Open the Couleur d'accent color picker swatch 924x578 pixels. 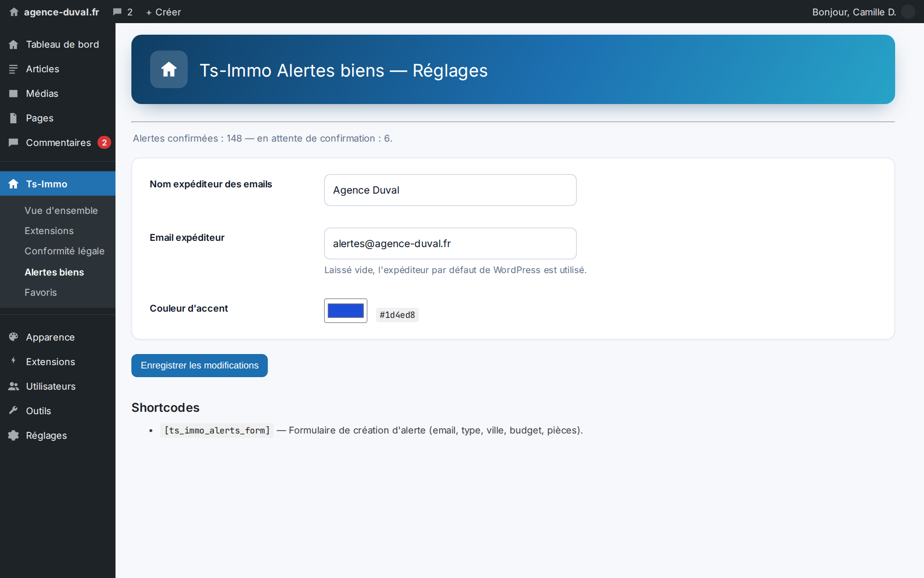[x=346, y=311]
